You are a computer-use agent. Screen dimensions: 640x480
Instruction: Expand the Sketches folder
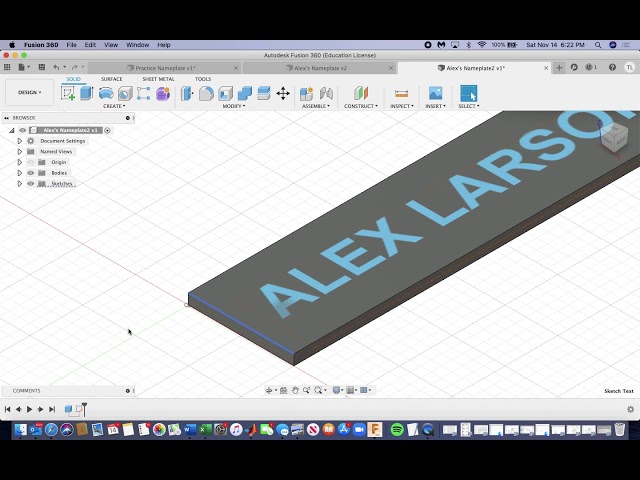pos(19,184)
